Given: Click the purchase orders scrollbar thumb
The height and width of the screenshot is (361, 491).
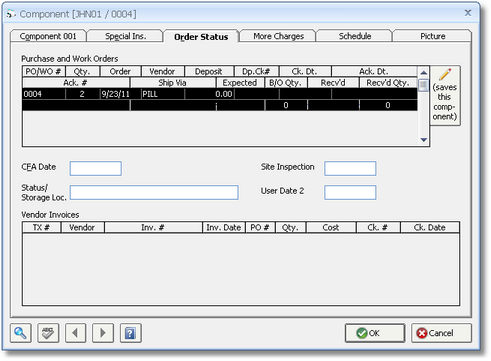Looking at the screenshot, I should 423,85.
